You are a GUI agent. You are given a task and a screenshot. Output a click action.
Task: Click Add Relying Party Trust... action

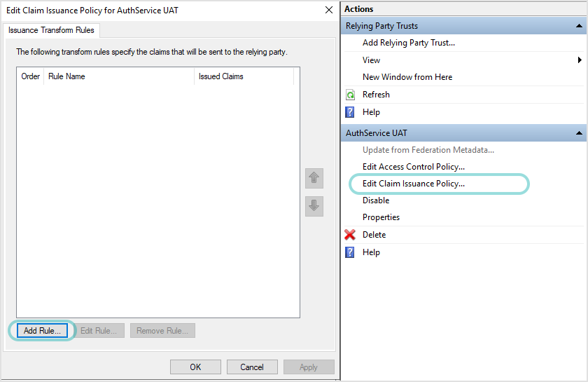pyautogui.click(x=408, y=43)
